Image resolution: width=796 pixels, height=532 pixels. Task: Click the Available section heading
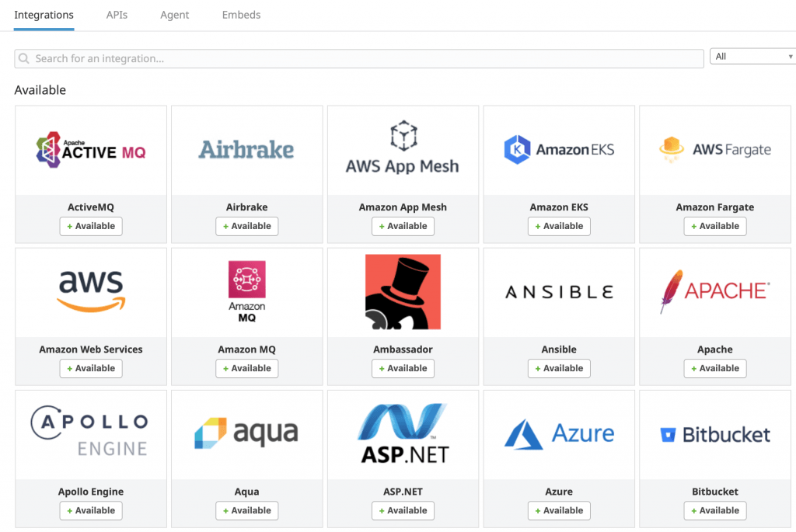coord(40,90)
